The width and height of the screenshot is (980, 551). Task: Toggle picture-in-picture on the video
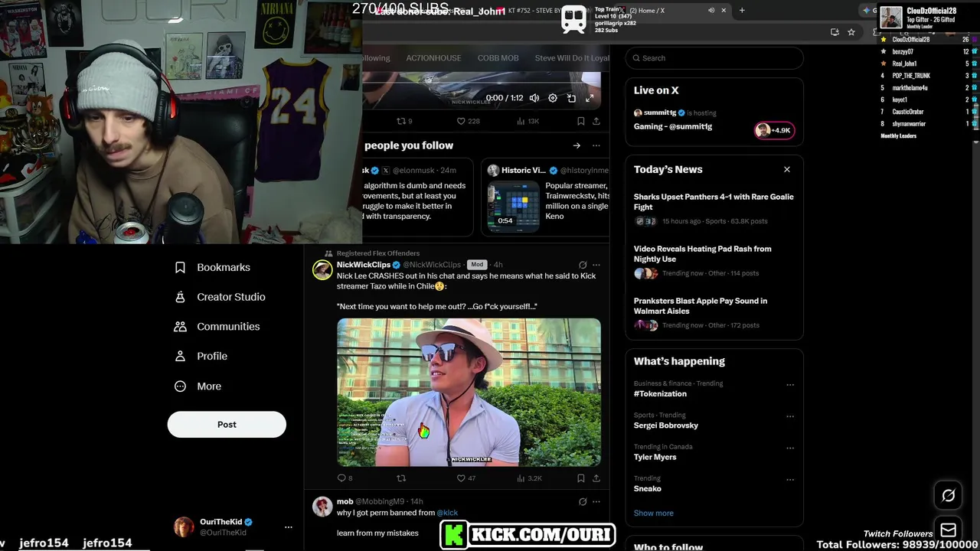pos(571,98)
